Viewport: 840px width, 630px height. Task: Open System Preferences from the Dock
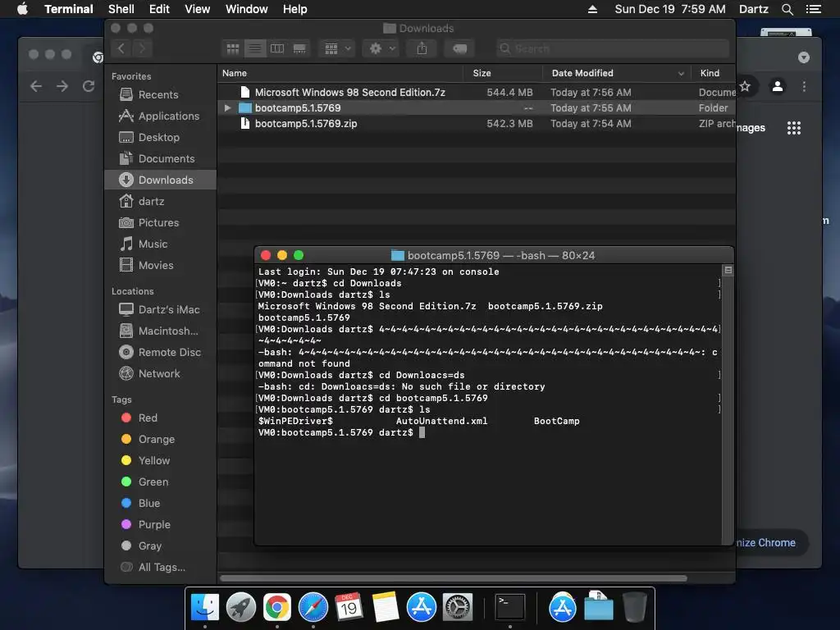point(458,607)
